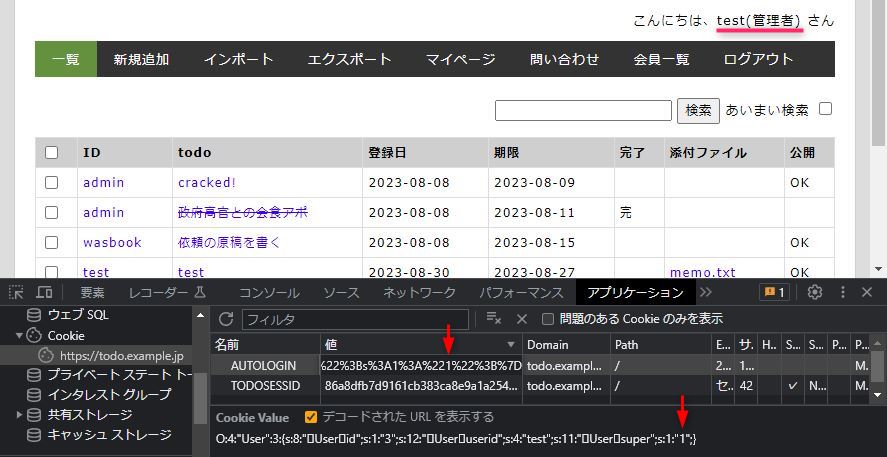Click the todo.example.jp cookie icon
This screenshot has width=887, height=457.
pyautogui.click(x=46, y=356)
